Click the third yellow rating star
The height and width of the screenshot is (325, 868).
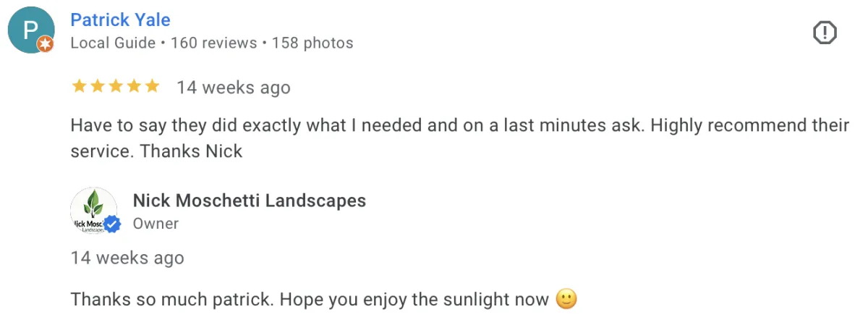116,87
